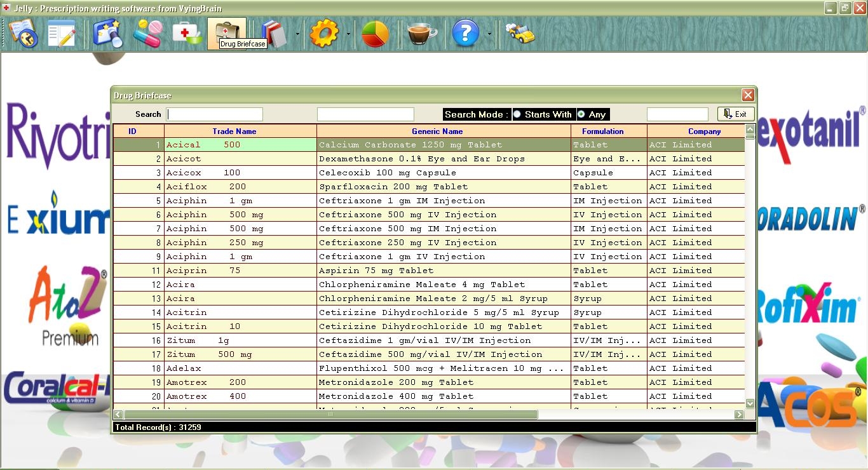Click the book with clock toolbar icon
This screenshot has height=470, width=868.
[24, 33]
